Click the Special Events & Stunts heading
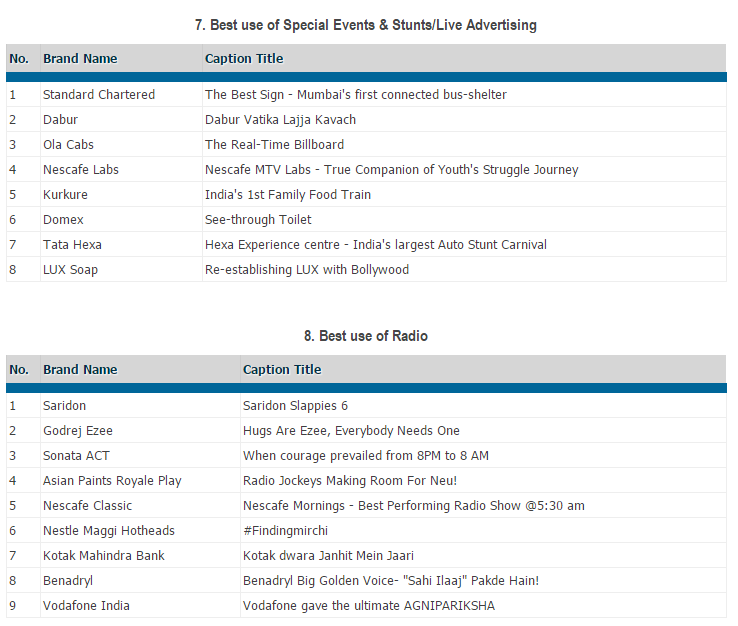The width and height of the screenshot is (738, 626). click(366, 25)
